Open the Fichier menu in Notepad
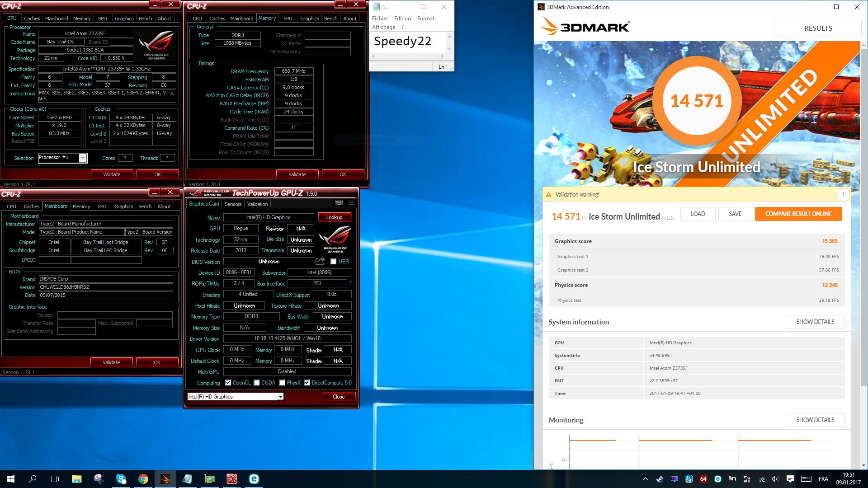 pyautogui.click(x=380, y=19)
